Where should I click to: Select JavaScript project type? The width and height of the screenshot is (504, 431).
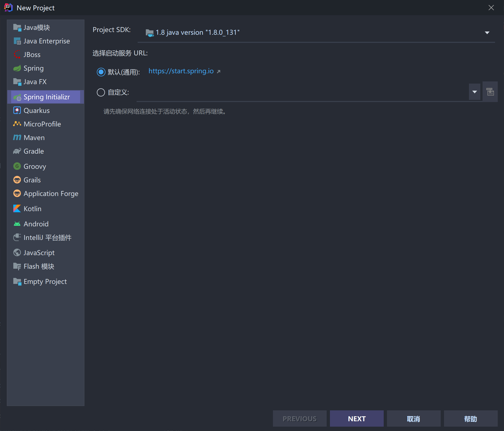[x=46, y=253]
